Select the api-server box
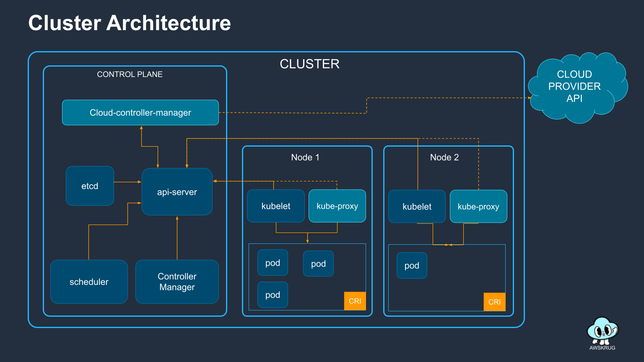This screenshot has height=362, width=644. point(177,192)
